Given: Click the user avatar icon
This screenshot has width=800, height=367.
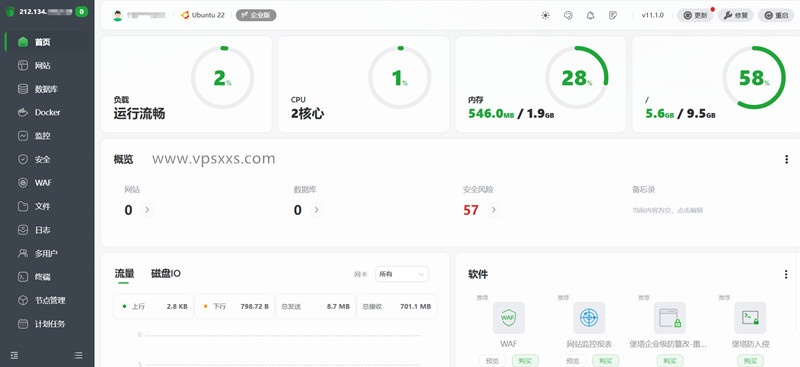Looking at the screenshot, I should click(x=118, y=15).
